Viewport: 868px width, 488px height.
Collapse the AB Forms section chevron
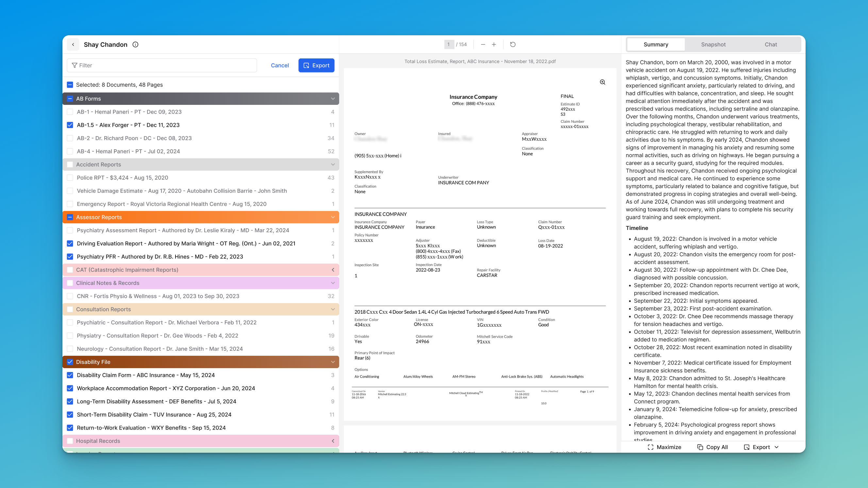click(x=333, y=99)
